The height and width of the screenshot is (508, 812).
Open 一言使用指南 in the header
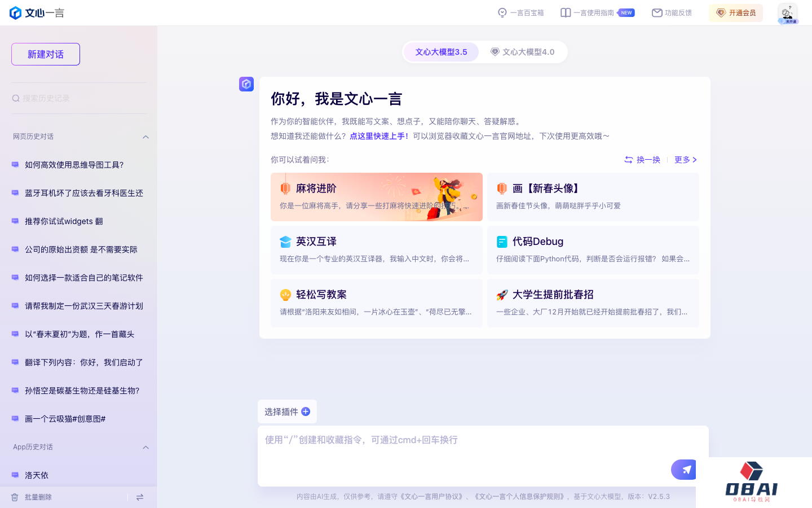coord(597,12)
